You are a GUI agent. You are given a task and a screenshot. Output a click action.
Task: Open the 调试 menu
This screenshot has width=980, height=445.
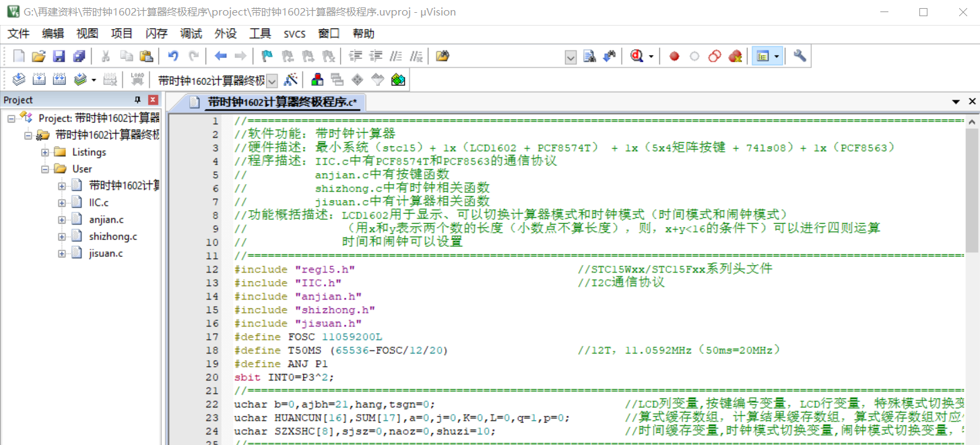[x=191, y=34]
